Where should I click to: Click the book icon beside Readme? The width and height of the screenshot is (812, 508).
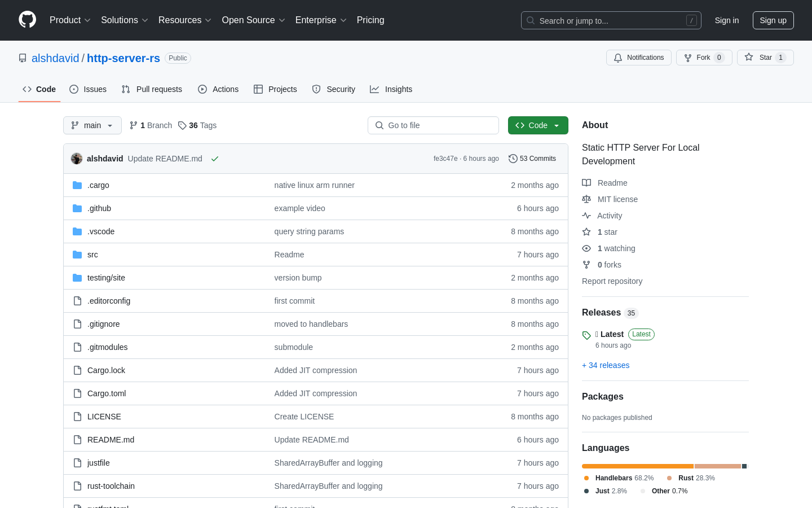(586, 183)
